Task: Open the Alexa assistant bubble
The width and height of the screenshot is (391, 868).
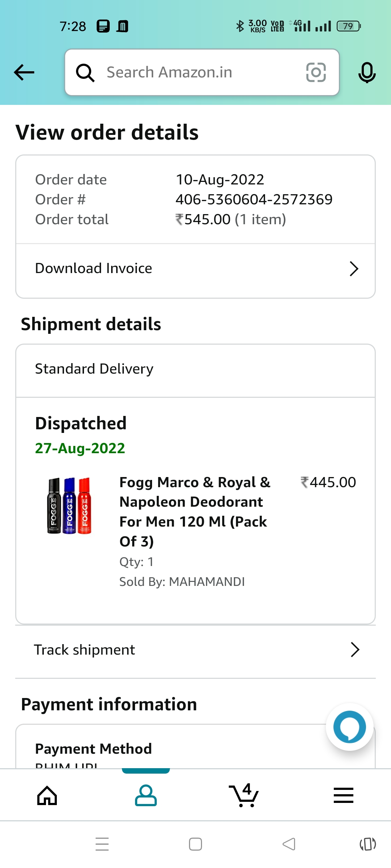Action: tap(349, 727)
